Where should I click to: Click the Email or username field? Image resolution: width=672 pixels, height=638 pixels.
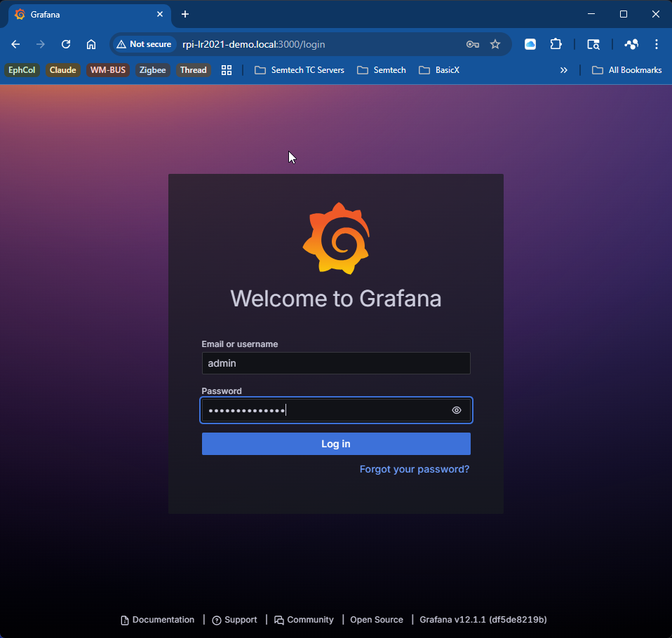coord(336,363)
